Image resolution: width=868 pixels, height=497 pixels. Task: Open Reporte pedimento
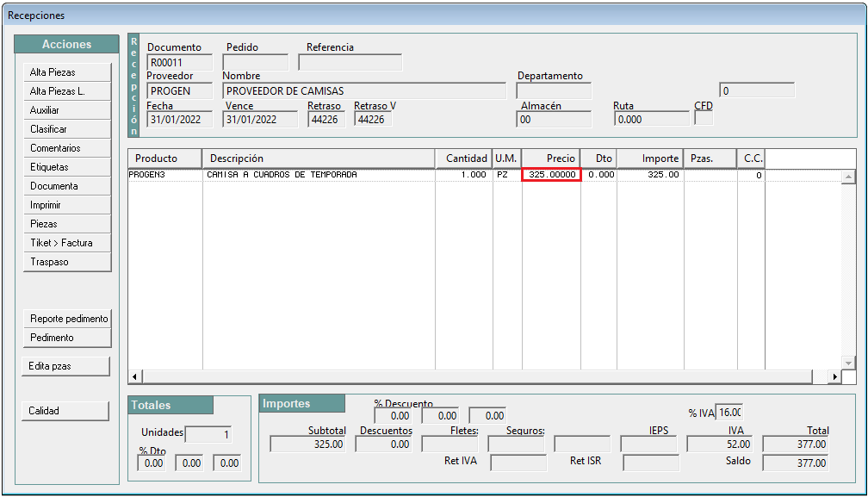click(67, 319)
